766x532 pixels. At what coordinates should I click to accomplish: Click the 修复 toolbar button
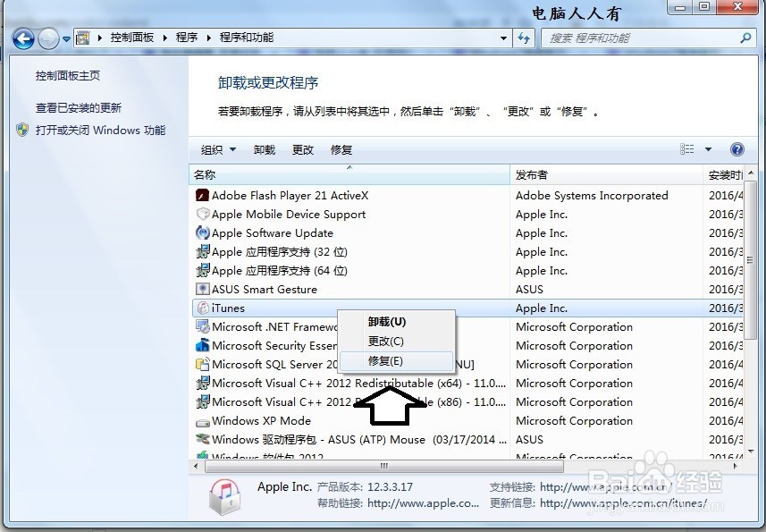pyautogui.click(x=341, y=150)
